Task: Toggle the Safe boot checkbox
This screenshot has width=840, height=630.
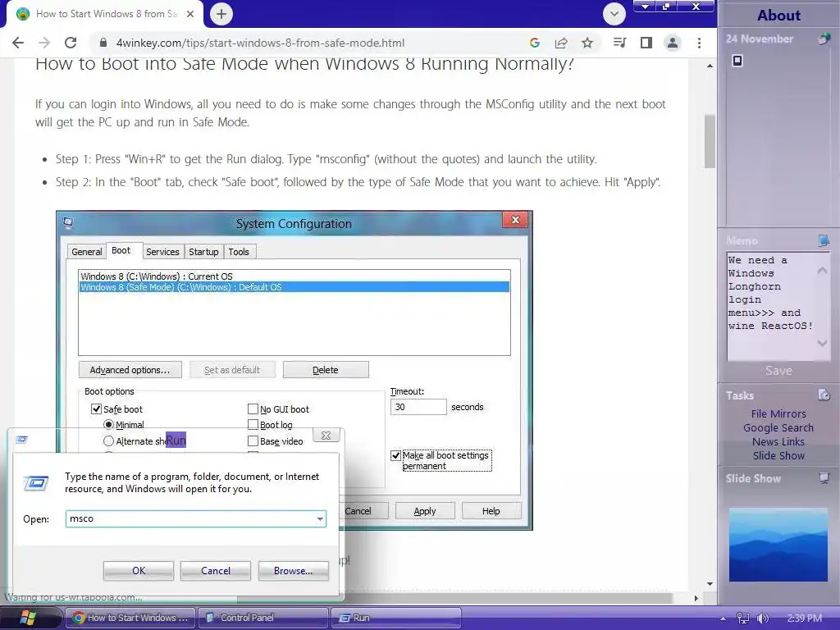Action: point(97,409)
